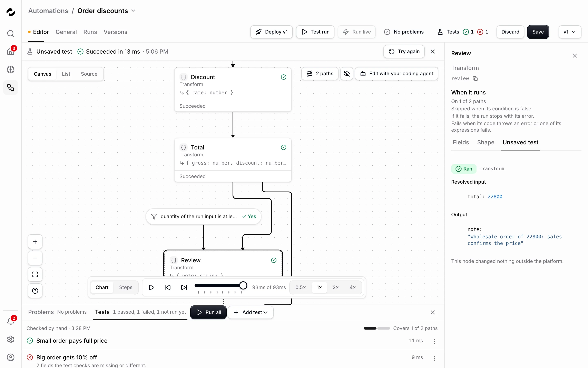
Task: Run all tests
Action: tap(208, 312)
